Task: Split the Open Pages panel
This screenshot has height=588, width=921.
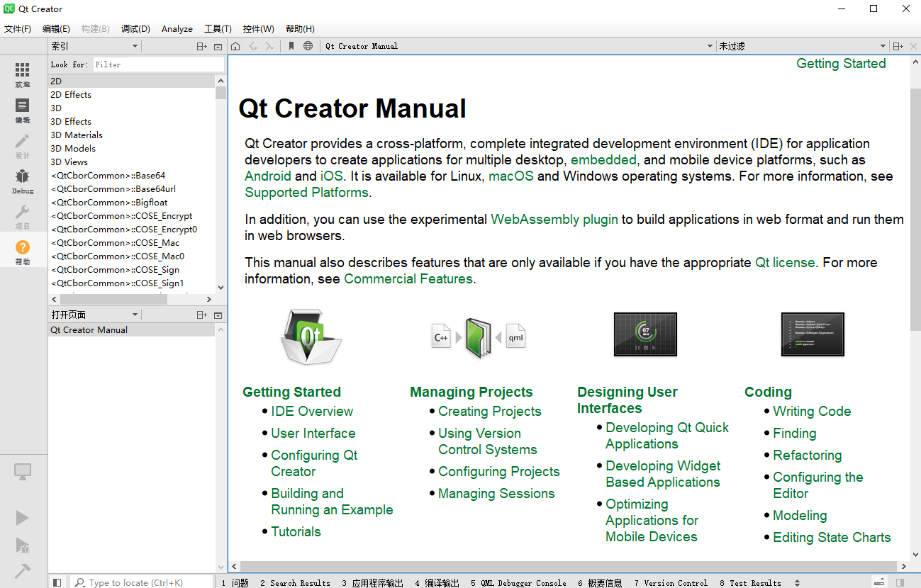Action: pyautogui.click(x=202, y=315)
